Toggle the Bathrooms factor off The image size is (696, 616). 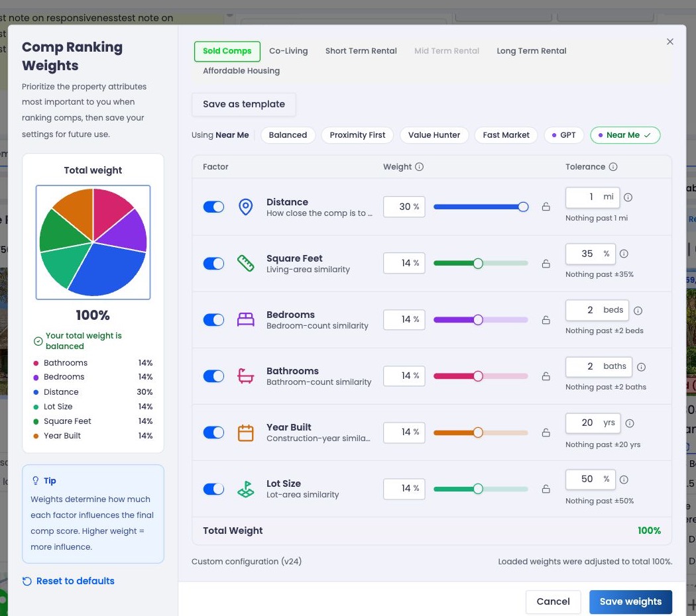[213, 376]
